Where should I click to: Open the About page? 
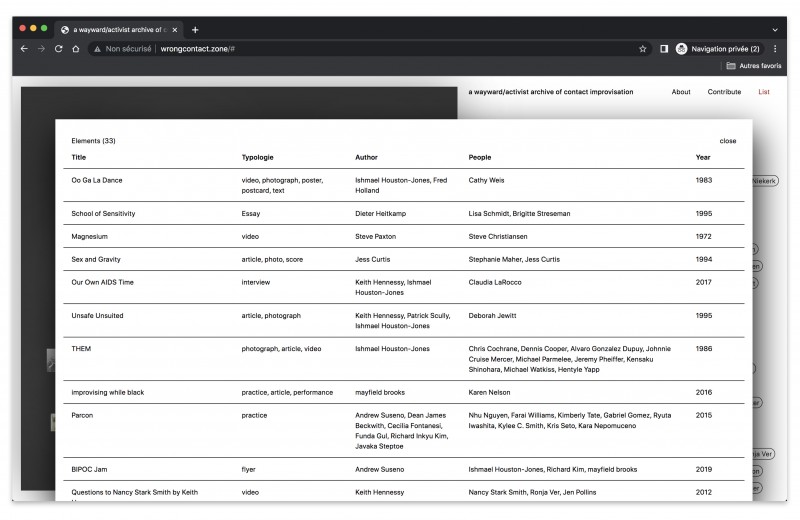click(681, 92)
